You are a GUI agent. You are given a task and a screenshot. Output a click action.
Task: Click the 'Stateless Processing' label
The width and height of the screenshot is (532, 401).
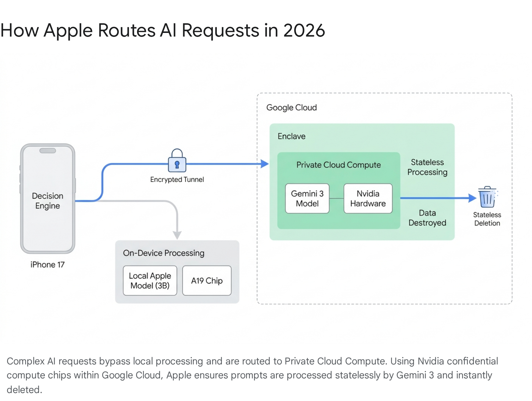(x=427, y=167)
